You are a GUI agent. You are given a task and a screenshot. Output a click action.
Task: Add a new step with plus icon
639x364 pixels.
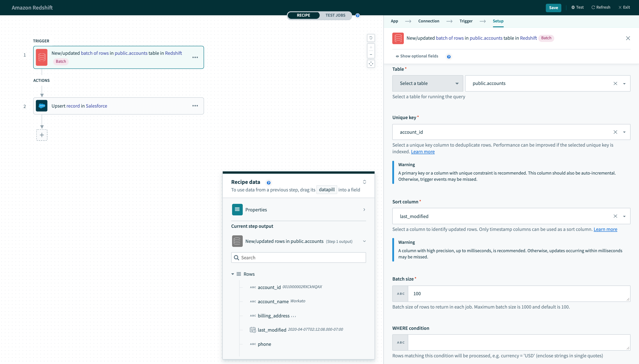(x=42, y=135)
